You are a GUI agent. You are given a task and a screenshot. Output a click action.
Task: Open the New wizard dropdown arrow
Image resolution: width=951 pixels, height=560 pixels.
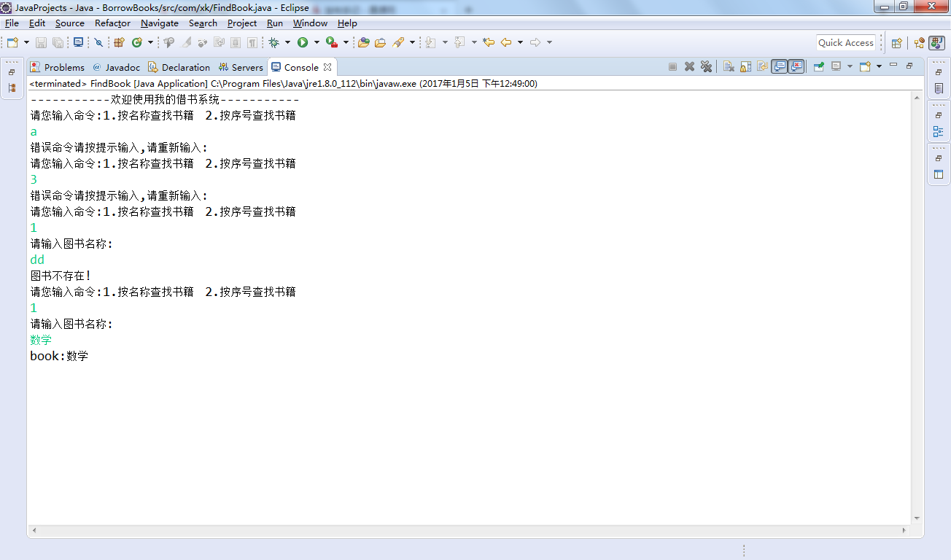point(26,42)
